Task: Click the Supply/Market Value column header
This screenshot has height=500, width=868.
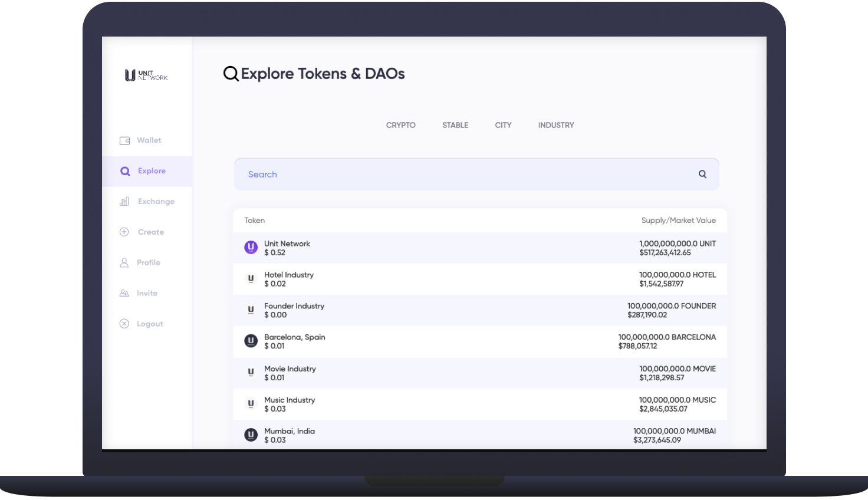Action: [x=679, y=220]
